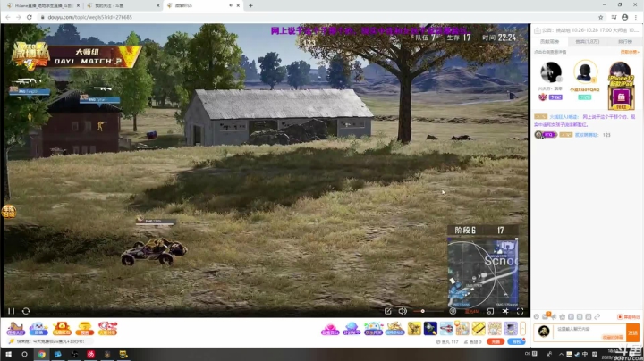This screenshot has height=361, width=644.
Task: Click the colorful carnival activity icon
Action: pyautogui.click(x=373, y=329)
